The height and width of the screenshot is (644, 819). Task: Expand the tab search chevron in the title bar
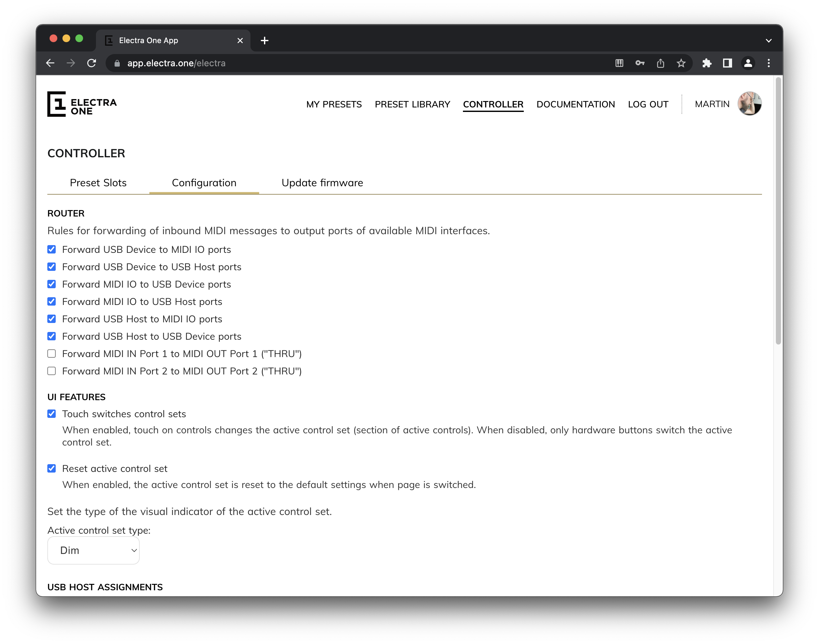coord(768,40)
